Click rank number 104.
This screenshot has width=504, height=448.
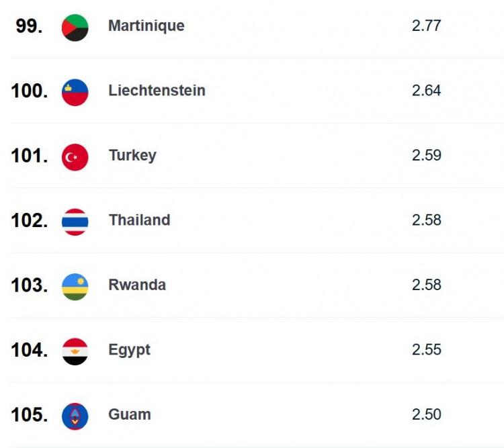click(x=30, y=350)
